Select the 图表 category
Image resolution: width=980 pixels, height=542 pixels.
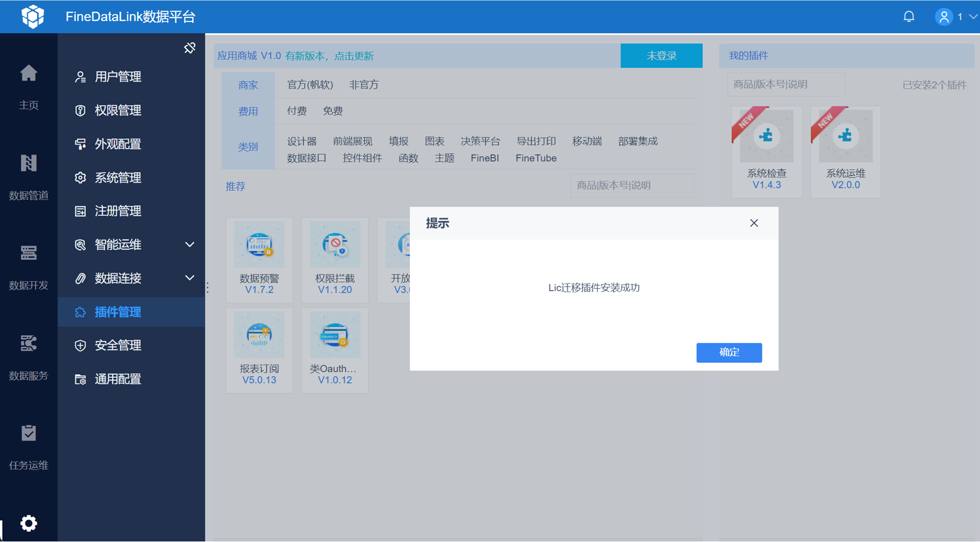tap(434, 141)
